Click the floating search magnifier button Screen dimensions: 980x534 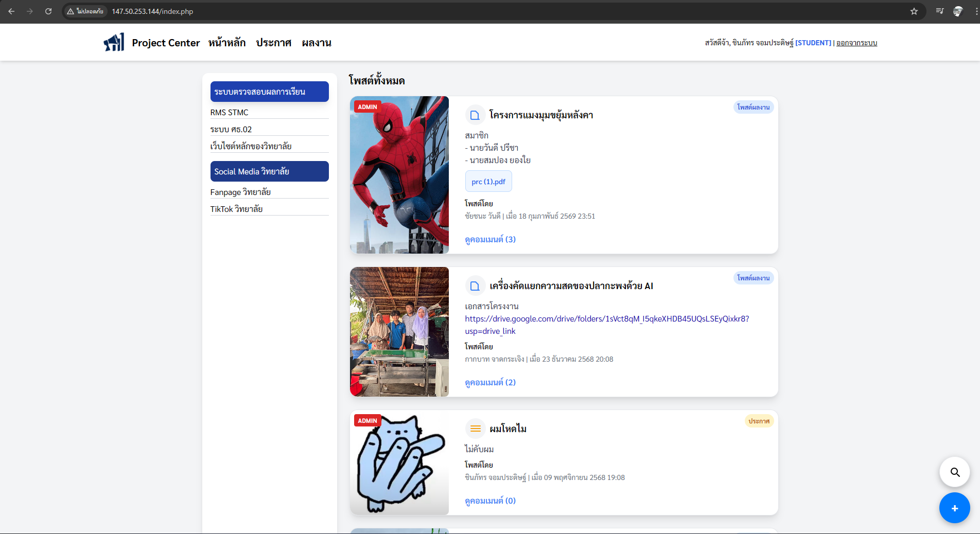[955, 472]
